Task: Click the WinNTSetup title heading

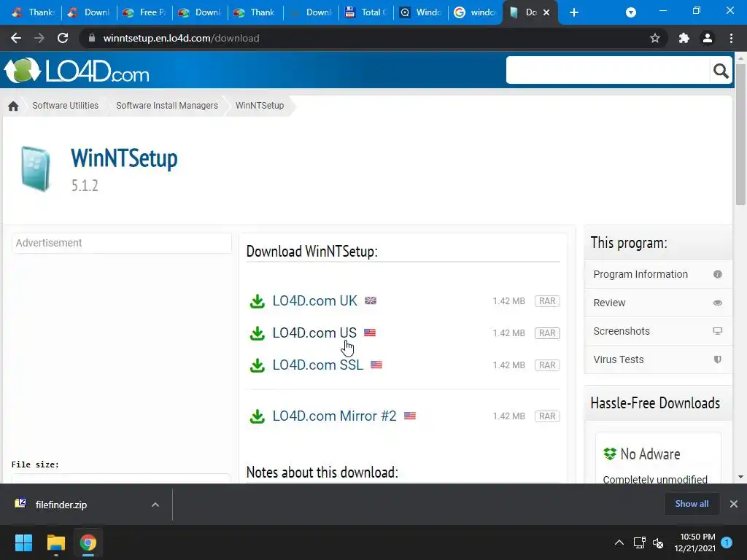Action: click(x=124, y=158)
